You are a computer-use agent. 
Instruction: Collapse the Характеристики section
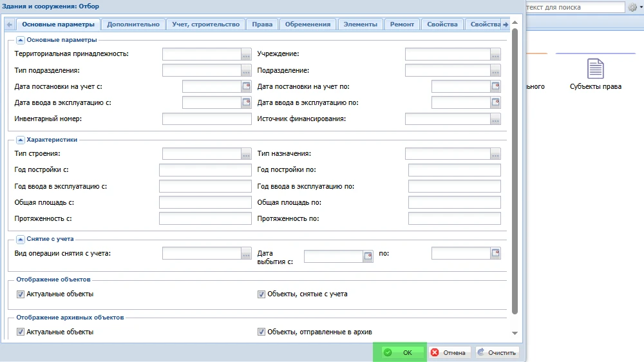[x=20, y=140]
